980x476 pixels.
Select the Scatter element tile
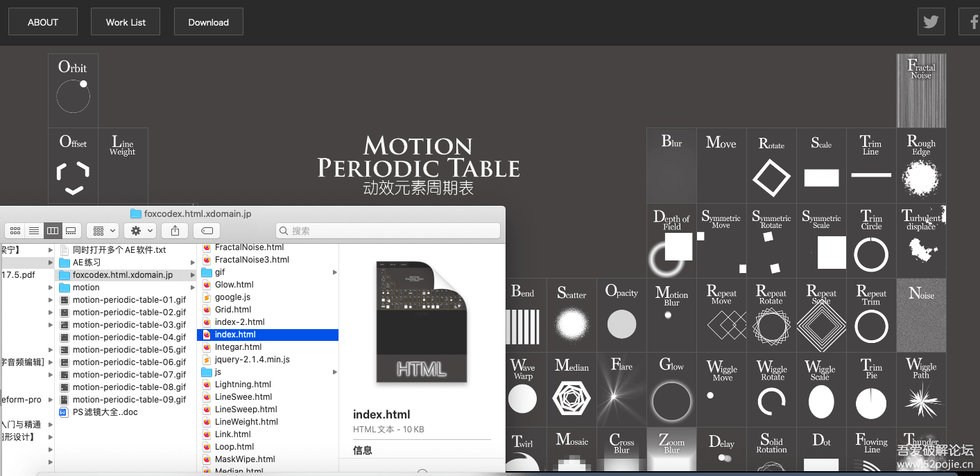571,315
